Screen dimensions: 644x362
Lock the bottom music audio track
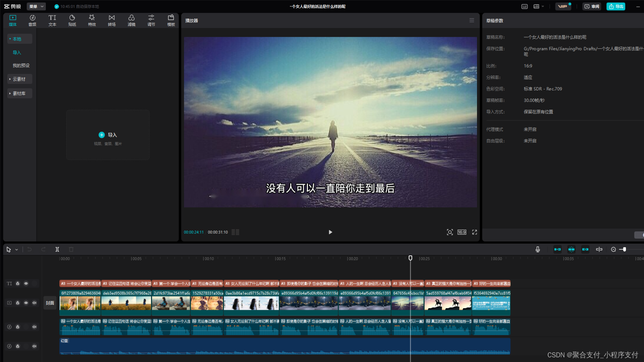[18, 346]
